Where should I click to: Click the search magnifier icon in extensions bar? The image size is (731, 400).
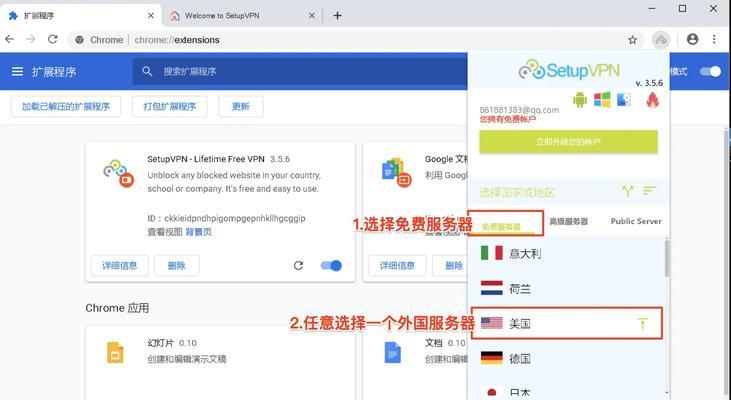tap(147, 71)
